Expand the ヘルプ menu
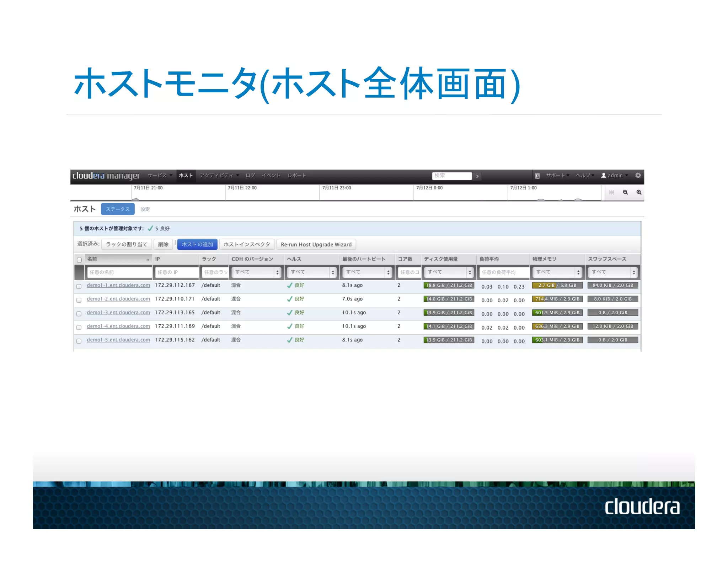The width and height of the screenshot is (728, 562). click(585, 175)
